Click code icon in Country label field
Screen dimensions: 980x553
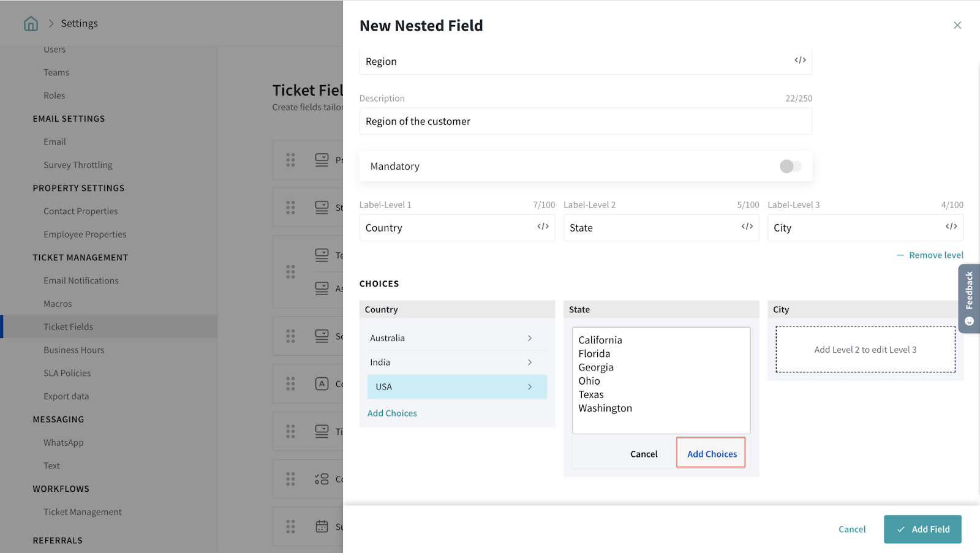pyautogui.click(x=543, y=227)
